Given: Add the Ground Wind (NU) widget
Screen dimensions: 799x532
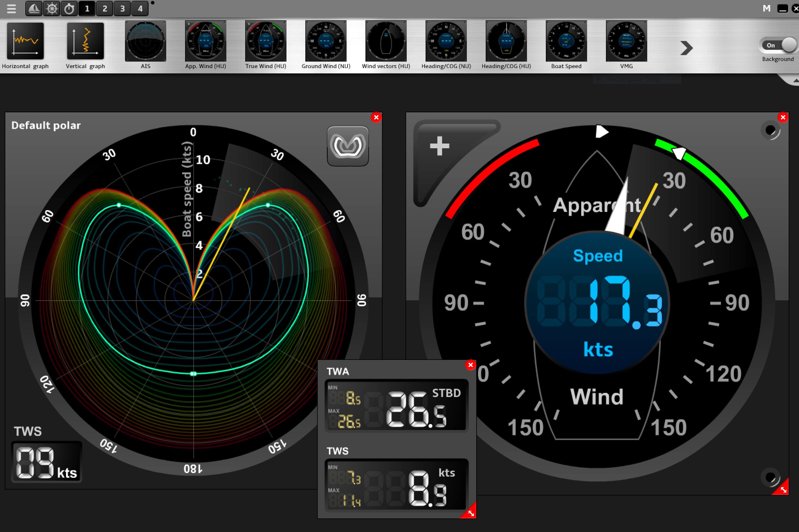Looking at the screenshot, I should (x=325, y=41).
